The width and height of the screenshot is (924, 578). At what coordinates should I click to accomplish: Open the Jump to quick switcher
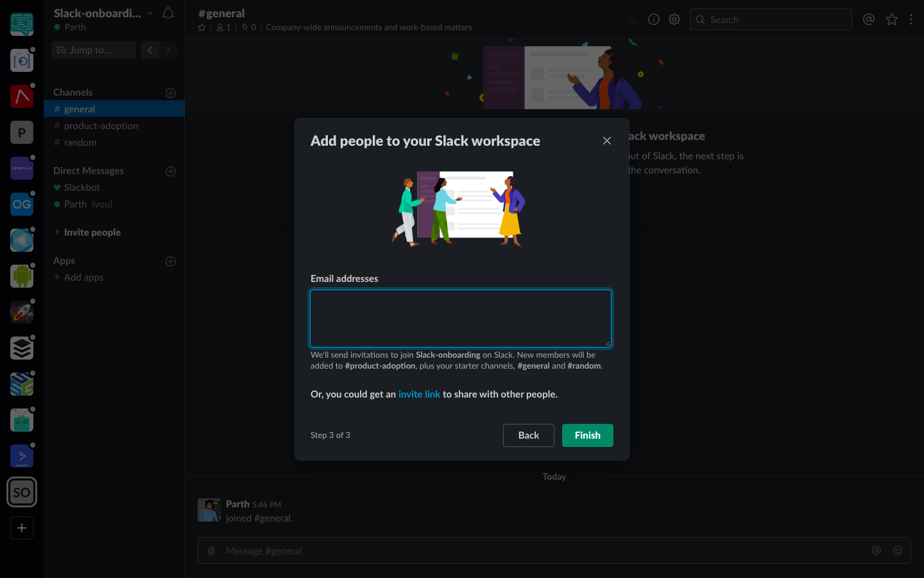tap(94, 50)
